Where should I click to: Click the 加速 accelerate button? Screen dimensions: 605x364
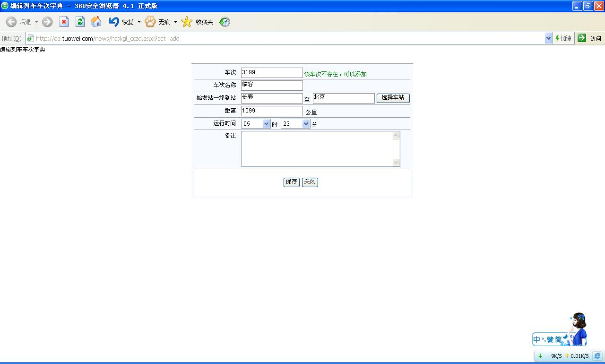coord(563,38)
